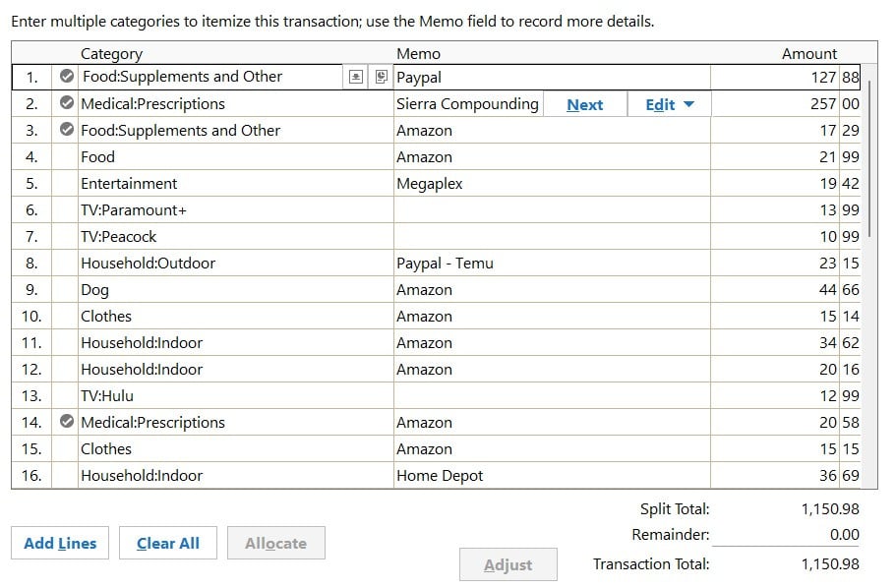
Task: Click the Dog category cell
Action: [x=234, y=289]
